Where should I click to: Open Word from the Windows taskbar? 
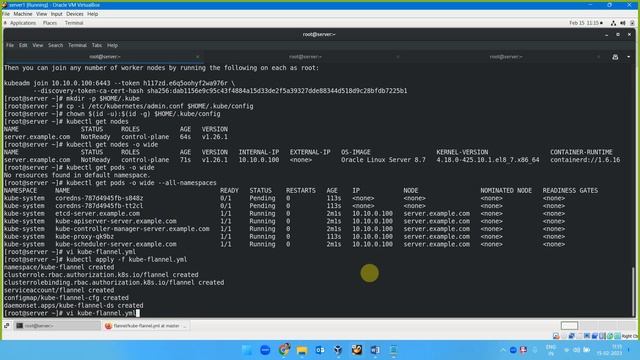pos(375,350)
